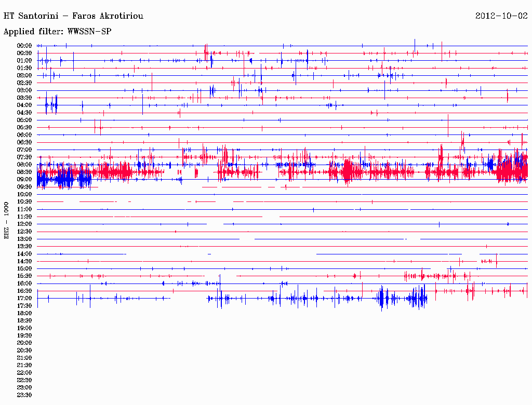532x405 pixels.
Task: Click the 00:00 time label
Action: [24, 46]
